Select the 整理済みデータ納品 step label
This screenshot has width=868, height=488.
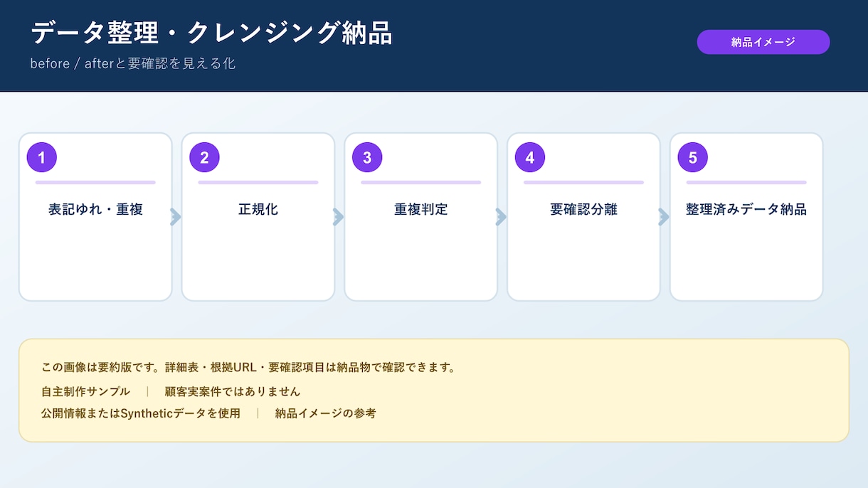pyautogui.click(x=746, y=209)
